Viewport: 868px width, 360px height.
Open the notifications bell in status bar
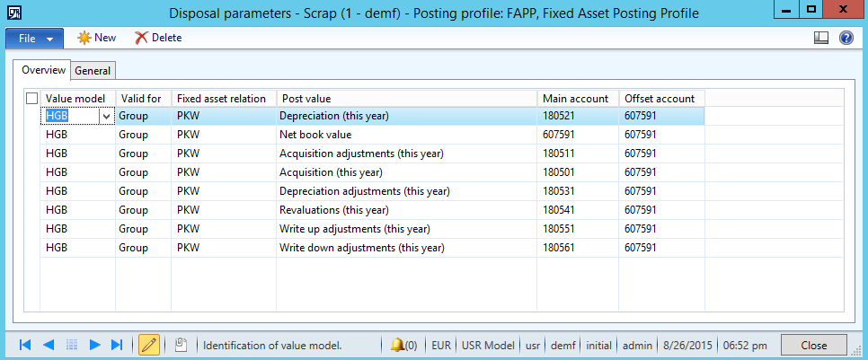(403, 345)
